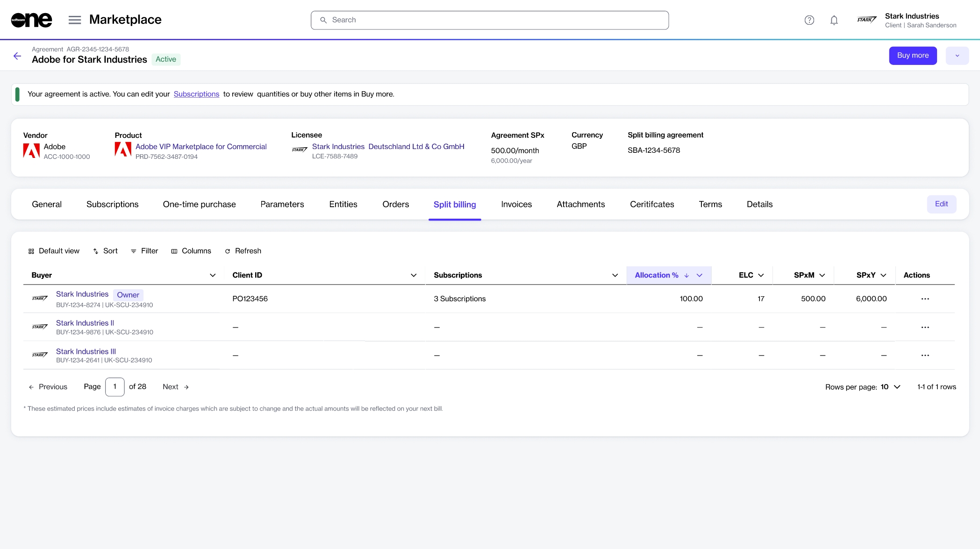Open the Columns chooser
Viewport: 980px width, 549px height.
(191, 251)
